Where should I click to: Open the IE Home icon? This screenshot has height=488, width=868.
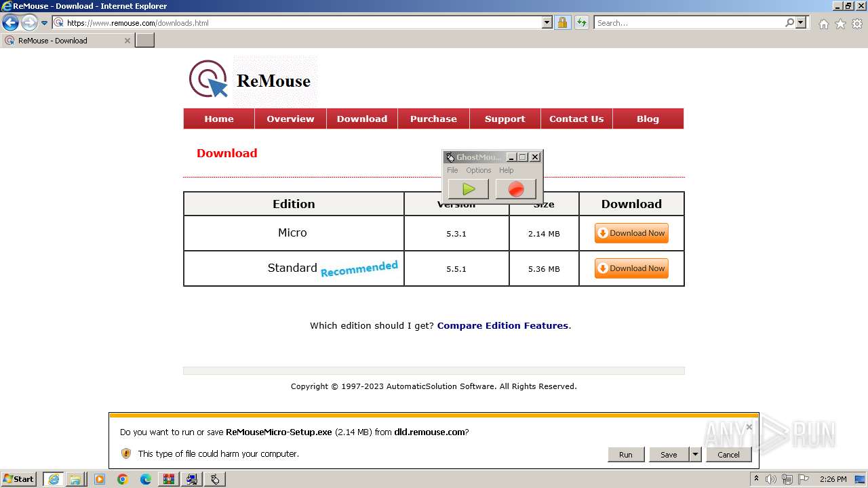coord(823,24)
